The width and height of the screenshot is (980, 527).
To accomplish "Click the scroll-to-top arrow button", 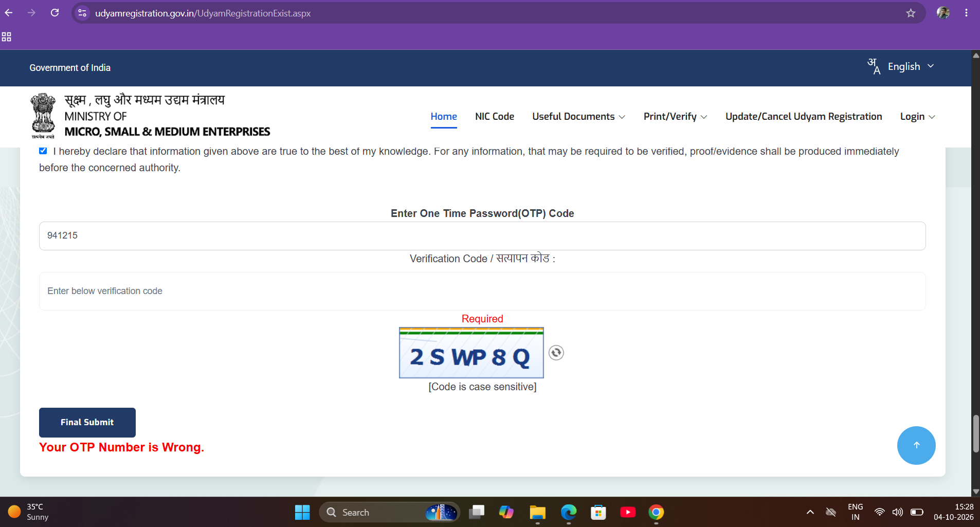I will tap(916, 445).
